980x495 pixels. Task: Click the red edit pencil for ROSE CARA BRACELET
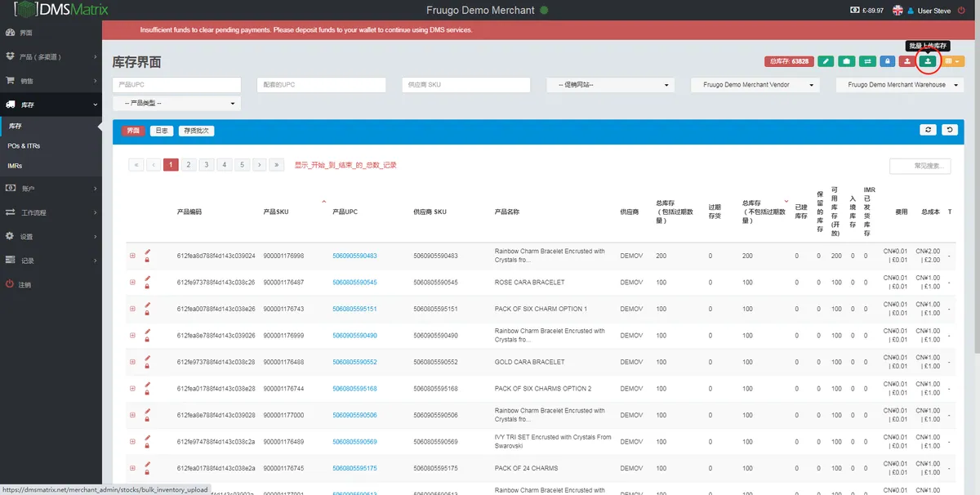click(x=148, y=279)
